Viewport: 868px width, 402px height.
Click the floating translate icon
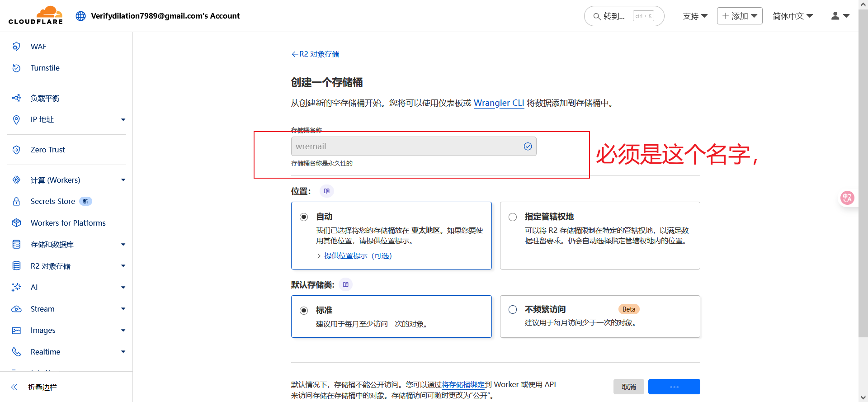pyautogui.click(x=847, y=198)
